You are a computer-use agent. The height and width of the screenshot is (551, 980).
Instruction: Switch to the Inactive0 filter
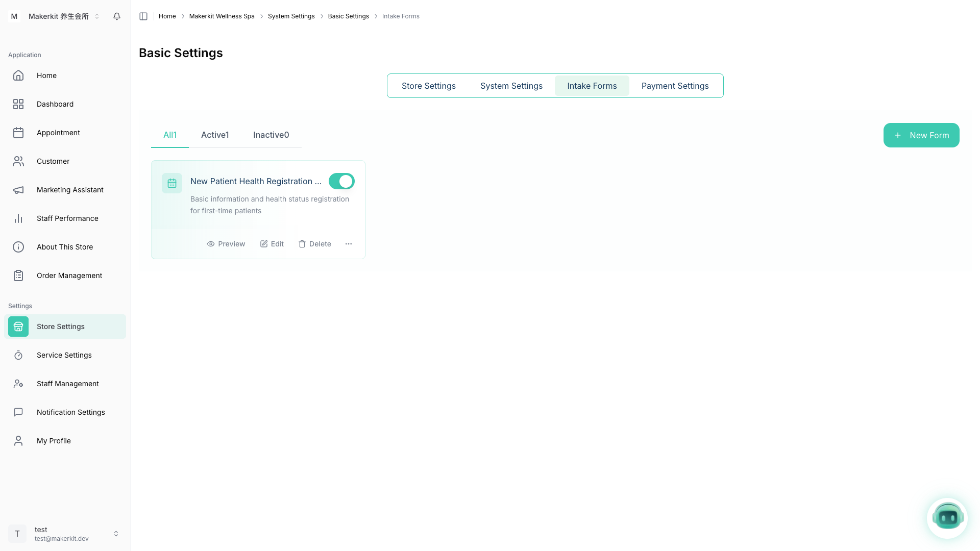click(271, 135)
